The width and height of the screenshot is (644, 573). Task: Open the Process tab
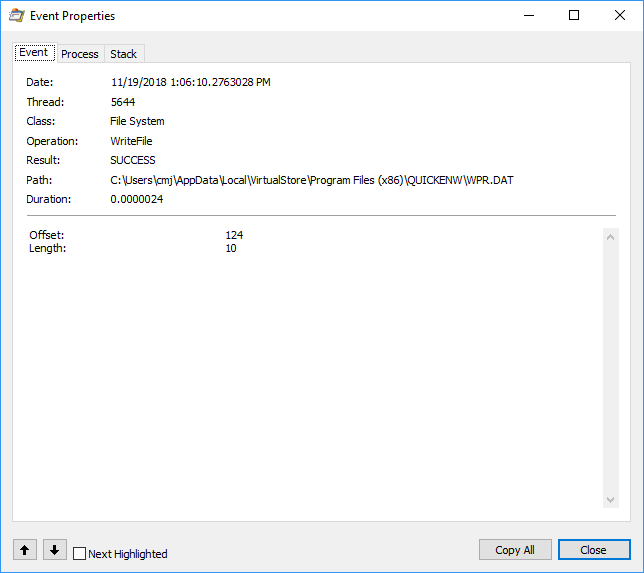[x=80, y=54]
